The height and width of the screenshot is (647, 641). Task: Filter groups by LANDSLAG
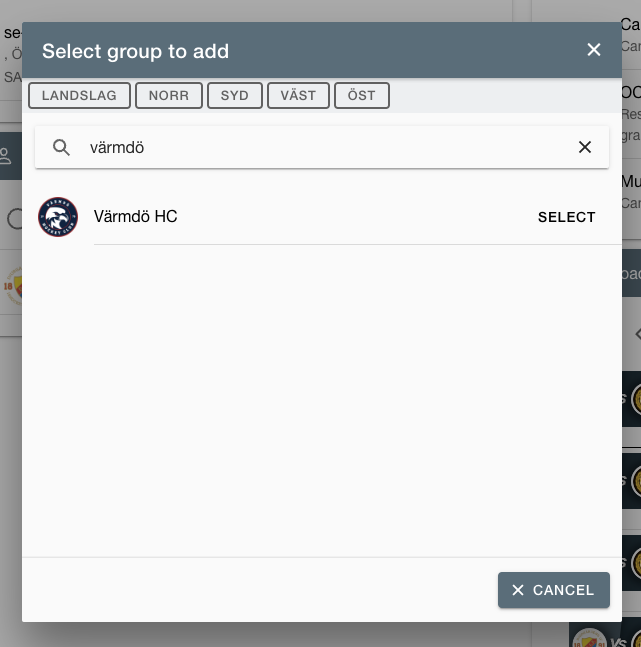79,95
